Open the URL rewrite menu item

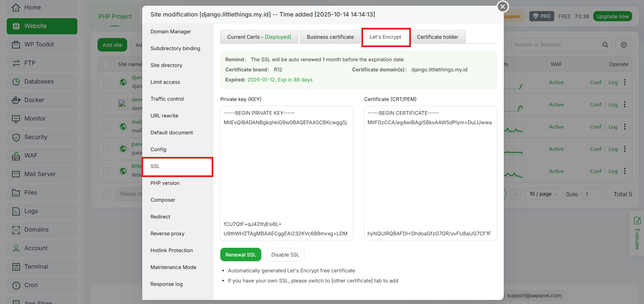(178, 116)
